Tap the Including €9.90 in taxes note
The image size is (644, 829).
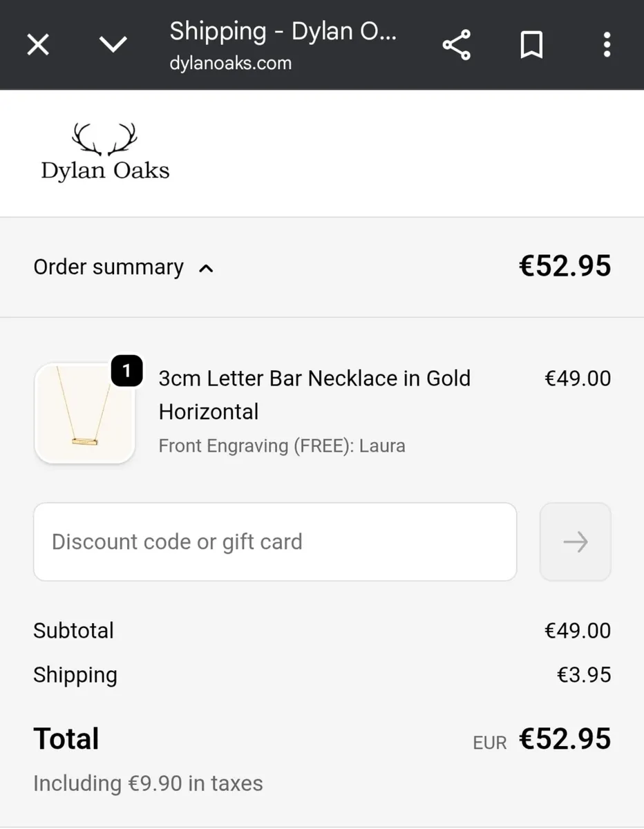148,783
